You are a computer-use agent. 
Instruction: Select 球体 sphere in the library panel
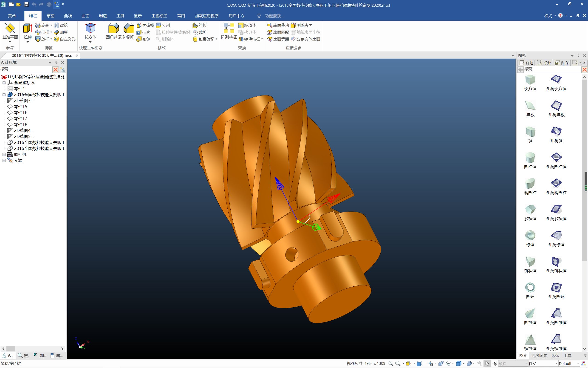(530, 239)
